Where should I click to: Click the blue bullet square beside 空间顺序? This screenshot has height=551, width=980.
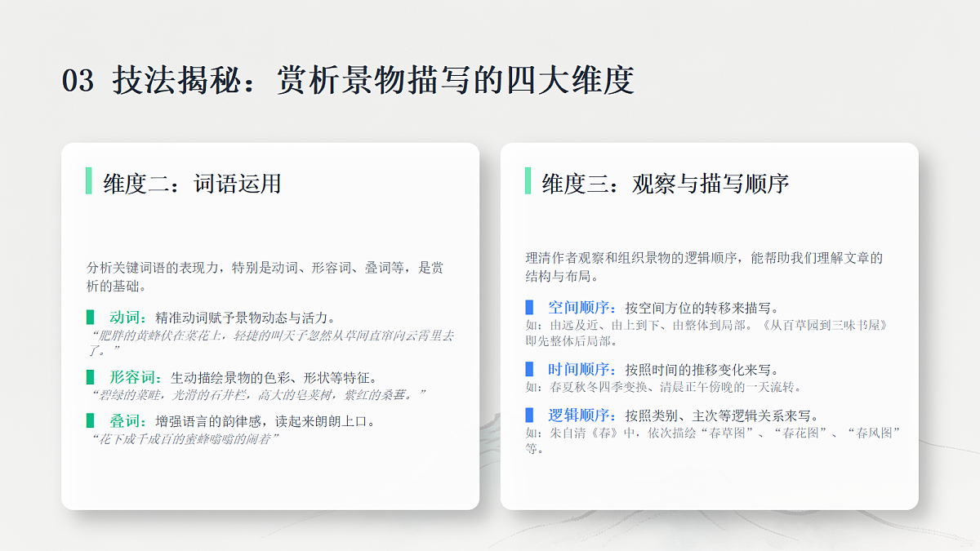point(529,308)
